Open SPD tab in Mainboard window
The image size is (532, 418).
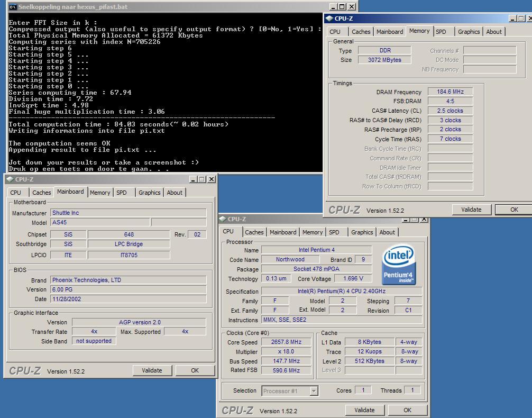(x=122, y=193)
